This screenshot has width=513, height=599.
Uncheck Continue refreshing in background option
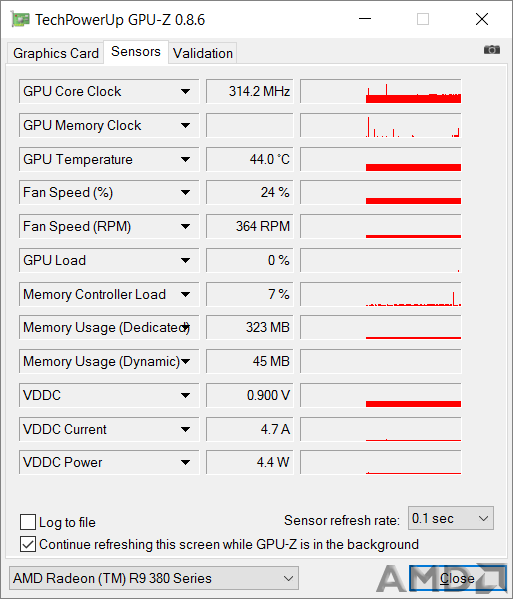(28, 544)
